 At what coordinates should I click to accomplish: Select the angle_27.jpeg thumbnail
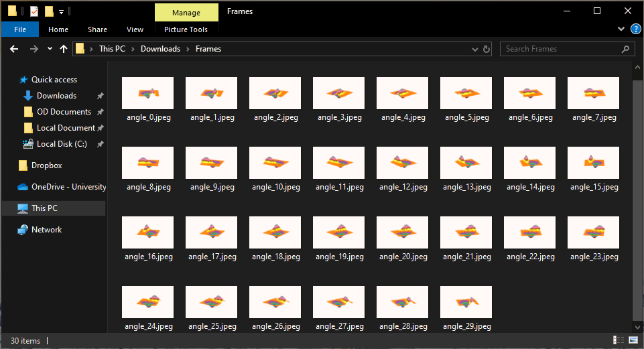tap(339, 302)
